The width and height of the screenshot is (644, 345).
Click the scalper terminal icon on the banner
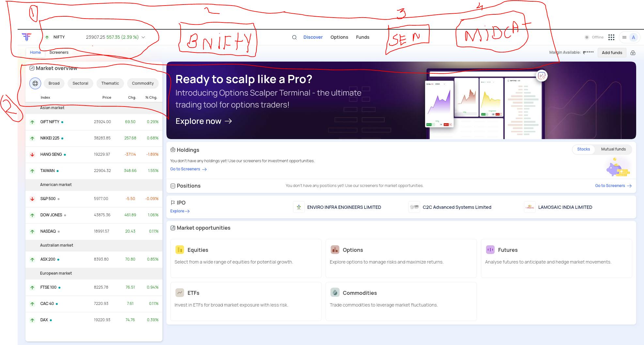542,76
